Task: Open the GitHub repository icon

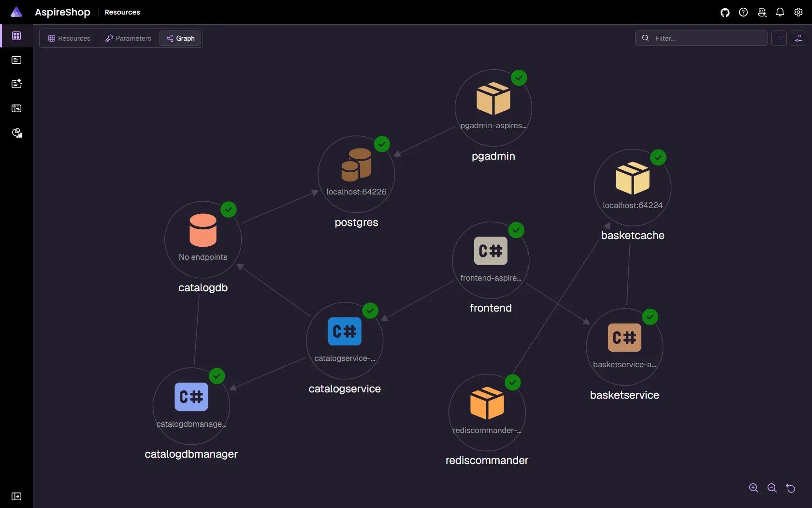Action: pos(725,12)
